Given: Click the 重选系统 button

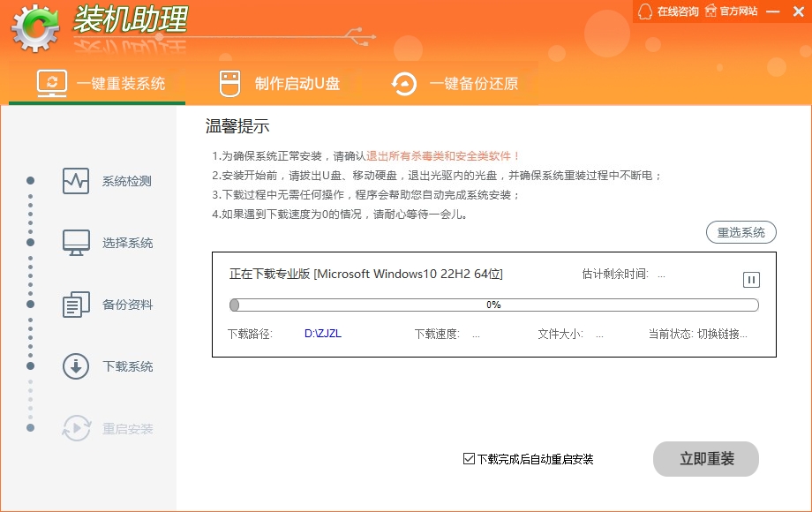Looking at the screenshot, I should [741, 232].
